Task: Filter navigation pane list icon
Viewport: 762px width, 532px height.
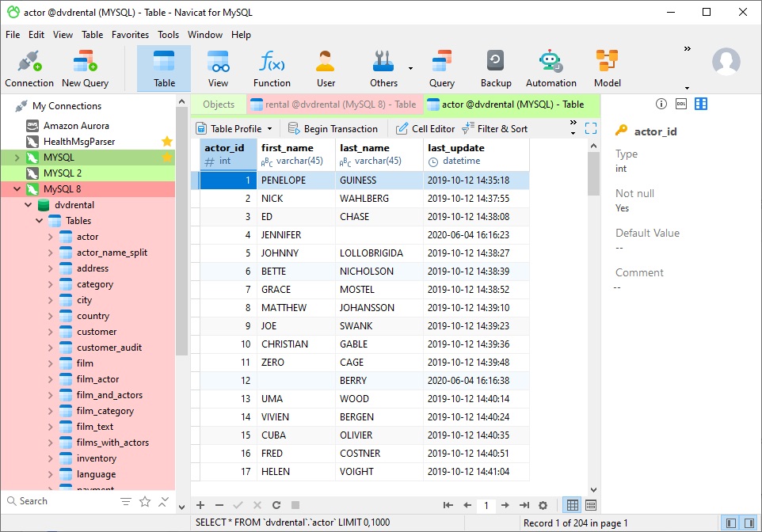Action: tap(126, 501)
